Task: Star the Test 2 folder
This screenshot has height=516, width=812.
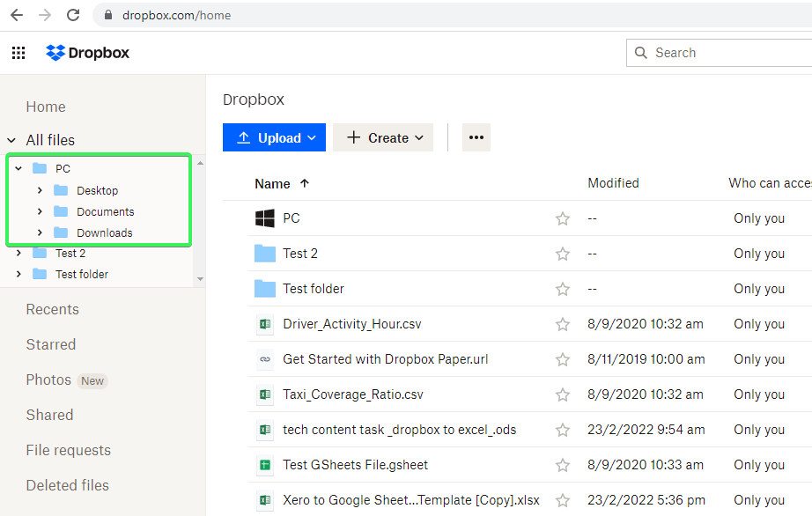Action: click(x=563, y=254)
